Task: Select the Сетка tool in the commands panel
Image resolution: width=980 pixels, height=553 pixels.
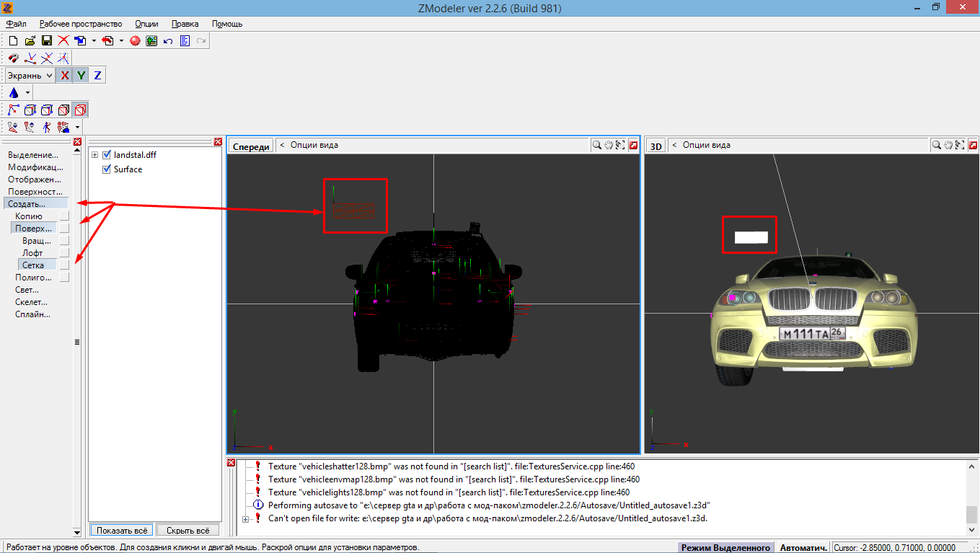Action: tap(33, 265)
